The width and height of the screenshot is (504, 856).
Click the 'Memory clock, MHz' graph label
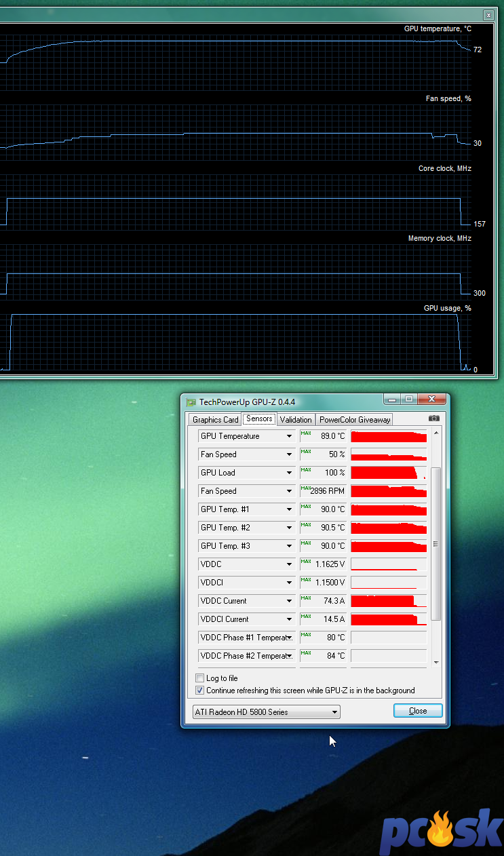(x=440, y=238)
